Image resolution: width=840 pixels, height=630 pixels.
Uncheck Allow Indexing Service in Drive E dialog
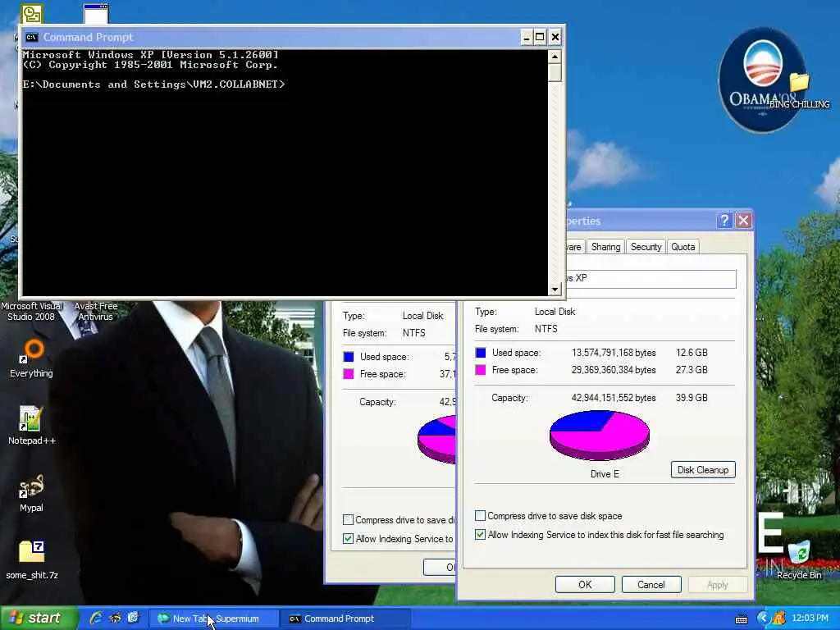481,534
